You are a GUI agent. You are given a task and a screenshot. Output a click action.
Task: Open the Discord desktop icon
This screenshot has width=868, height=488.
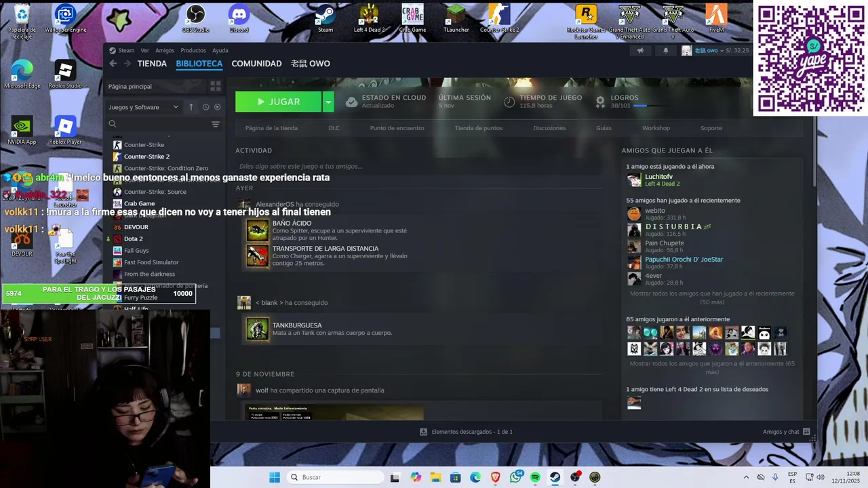[239, 18]
